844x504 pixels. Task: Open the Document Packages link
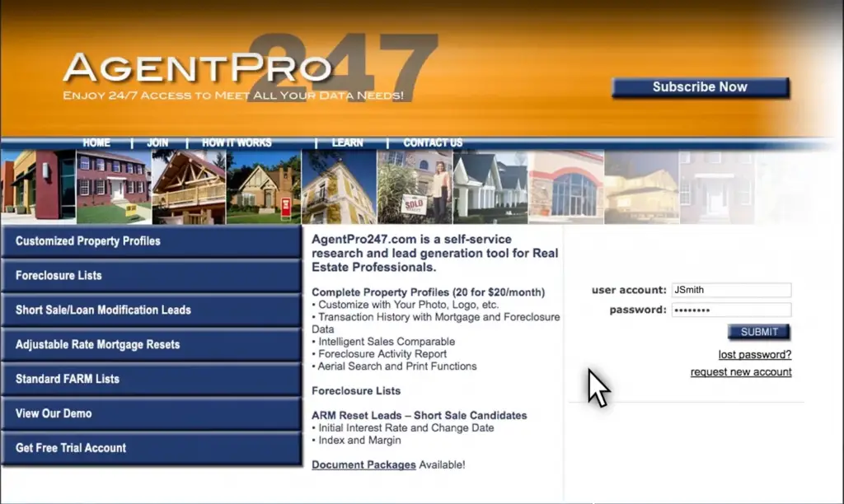click(363, 464)
